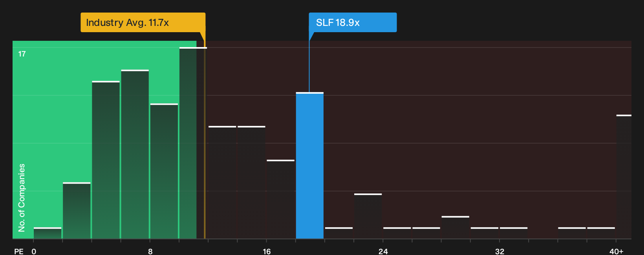Click the bar at PE 14-16
Screen dimensions: 644x255
252,182
